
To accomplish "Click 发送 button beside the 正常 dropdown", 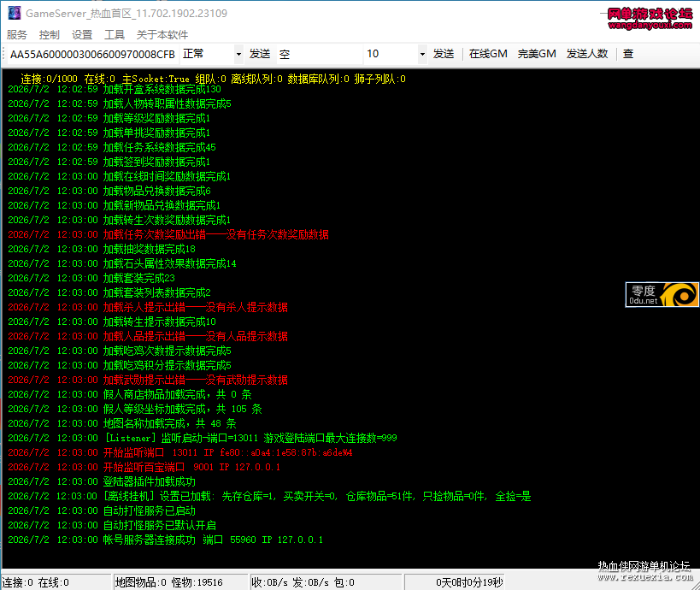I will point(260,54).
